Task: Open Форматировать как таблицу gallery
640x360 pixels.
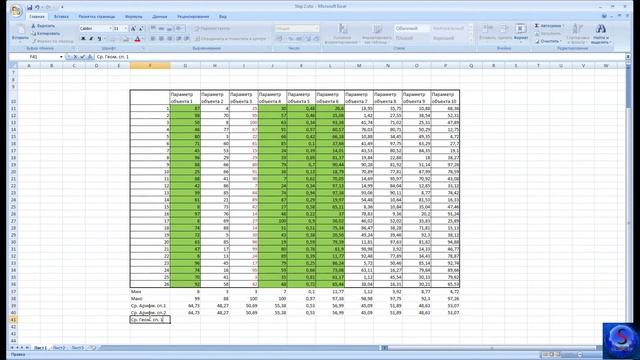Action: coord(377,34)
